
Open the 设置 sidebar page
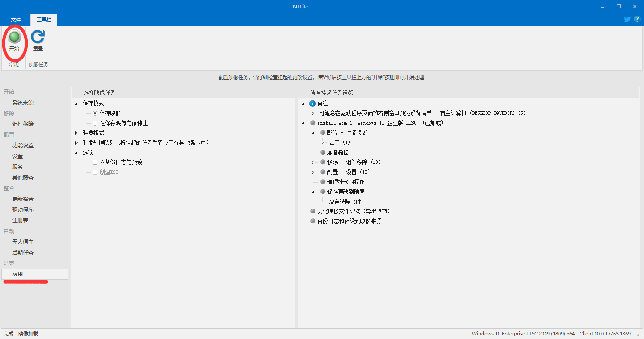17,156
